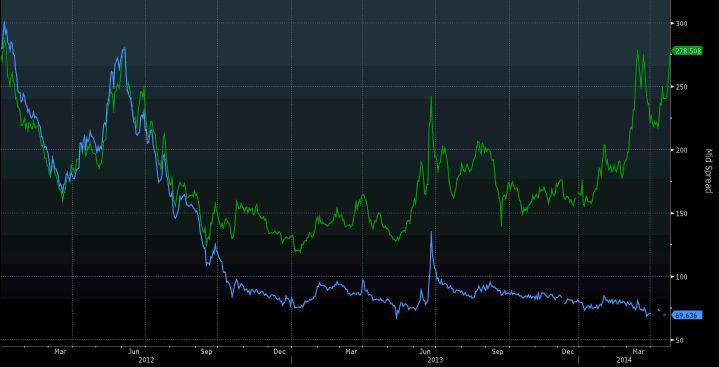Click the Jun label above the 2012 year
Viewport: 719px width, 367px height.
click(133, 352)
